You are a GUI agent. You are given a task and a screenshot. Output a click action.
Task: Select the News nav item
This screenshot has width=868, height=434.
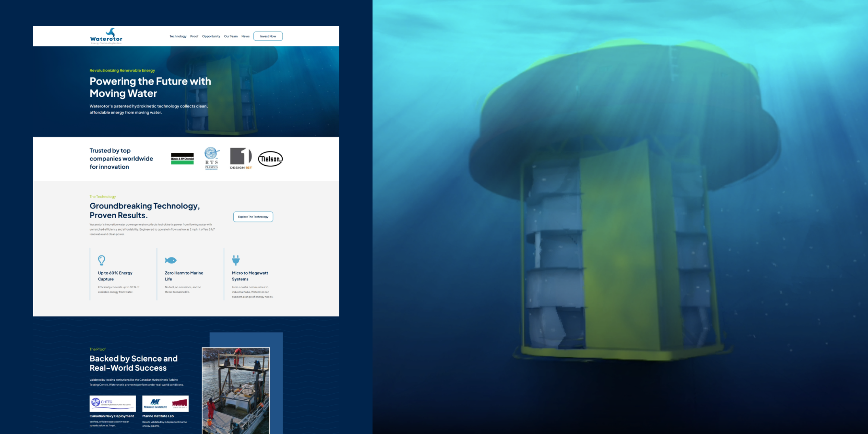(x=245, y=36)
